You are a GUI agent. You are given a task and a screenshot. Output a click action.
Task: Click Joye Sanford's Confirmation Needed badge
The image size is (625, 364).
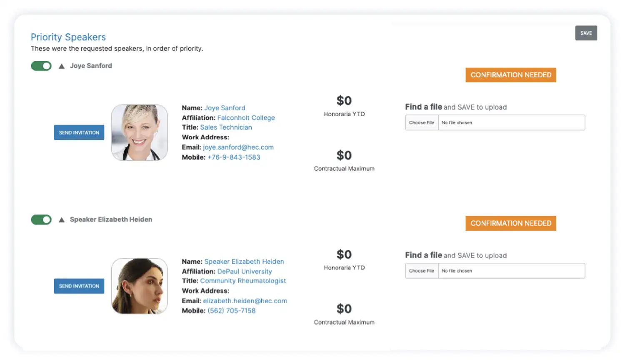(510, 75)
